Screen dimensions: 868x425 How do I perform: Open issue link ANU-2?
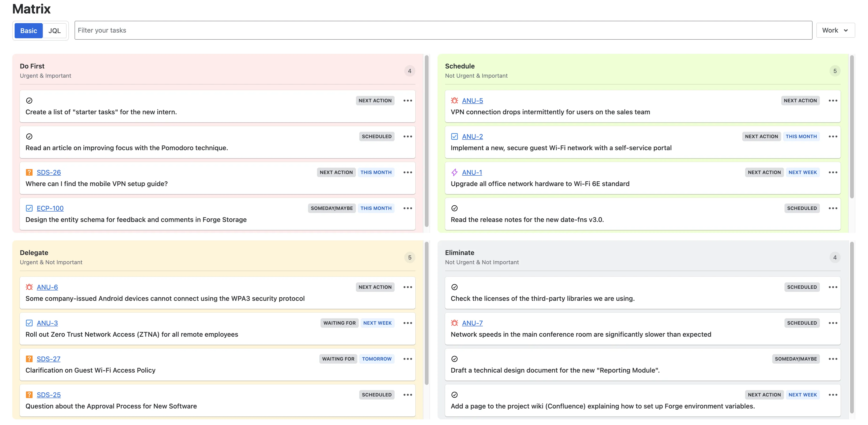pyautogui.click(x=472, y=136)
